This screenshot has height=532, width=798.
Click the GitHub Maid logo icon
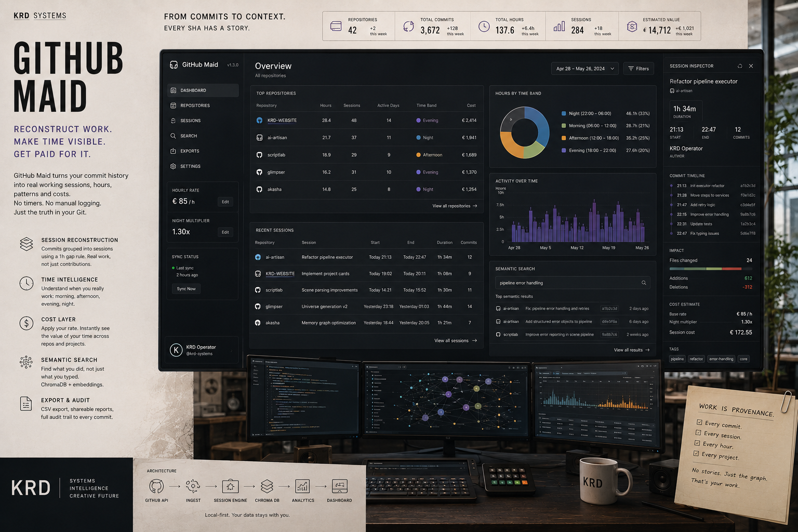click(174, 65)
